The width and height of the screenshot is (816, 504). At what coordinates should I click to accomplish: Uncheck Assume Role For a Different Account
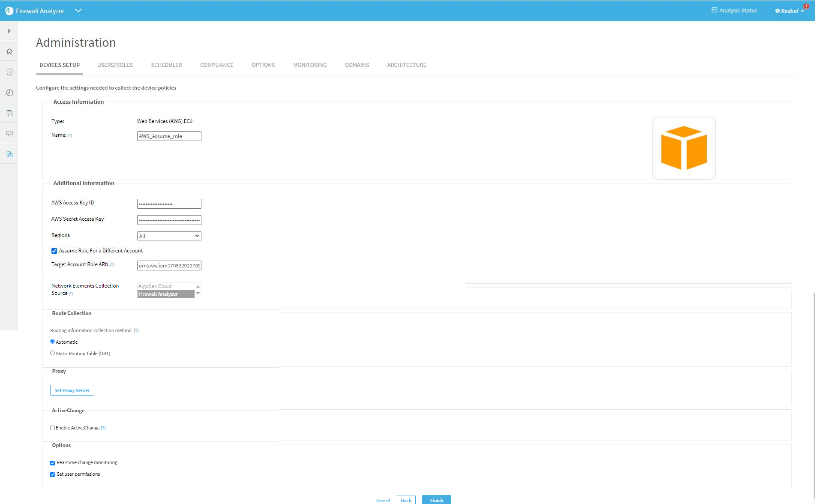coord(54,251)
